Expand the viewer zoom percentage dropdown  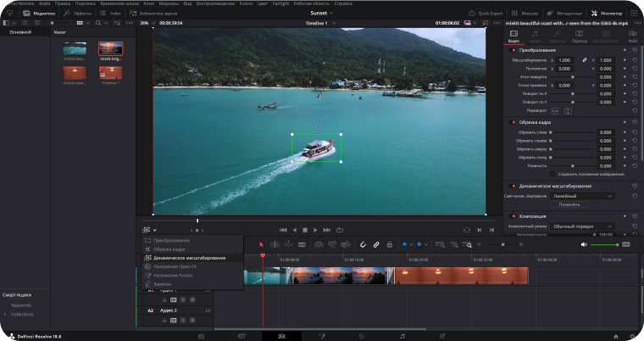[x=145, y=24]
